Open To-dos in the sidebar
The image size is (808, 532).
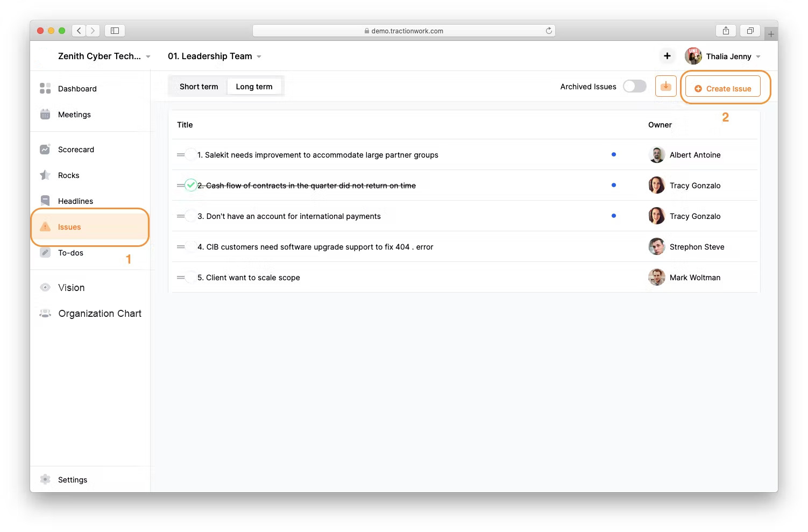click(x=70, y=253)
